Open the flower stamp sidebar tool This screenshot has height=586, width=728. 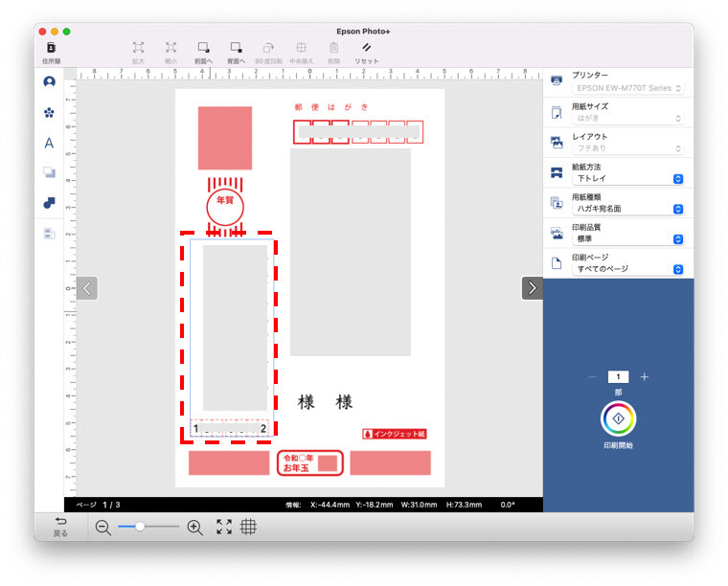tap(49, 113)
